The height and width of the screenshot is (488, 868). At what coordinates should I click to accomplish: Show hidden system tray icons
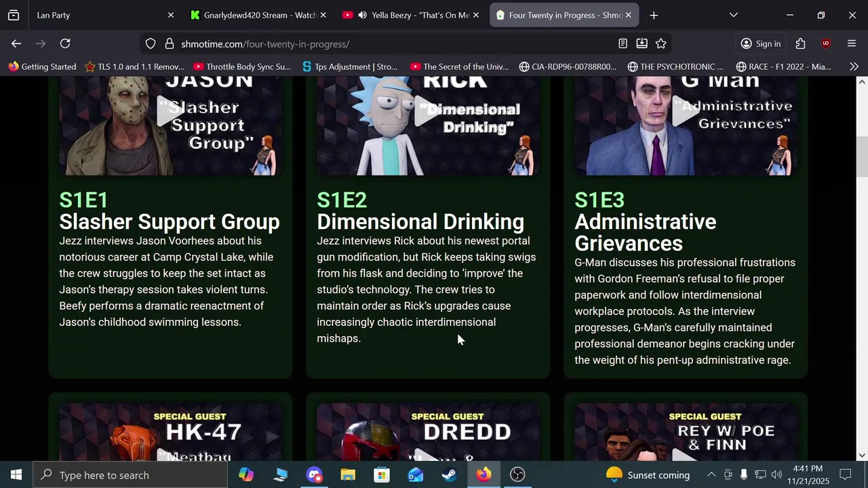[x=711, y=474]
